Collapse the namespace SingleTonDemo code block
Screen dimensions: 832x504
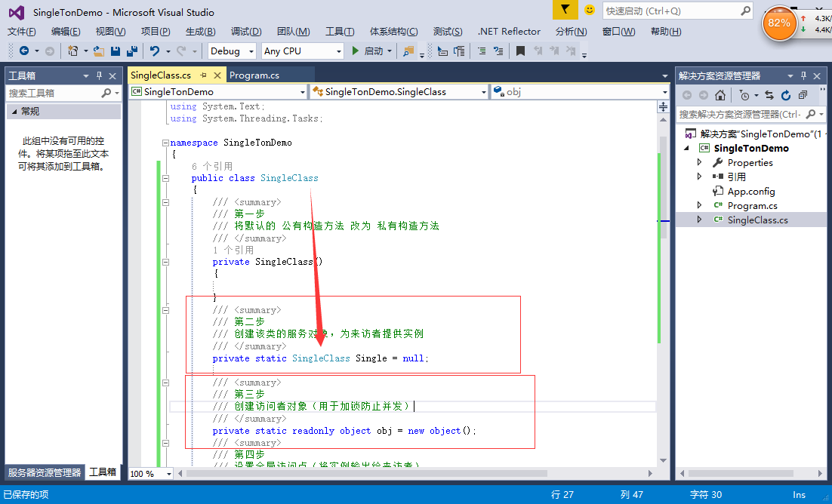(x=165, y=143)
